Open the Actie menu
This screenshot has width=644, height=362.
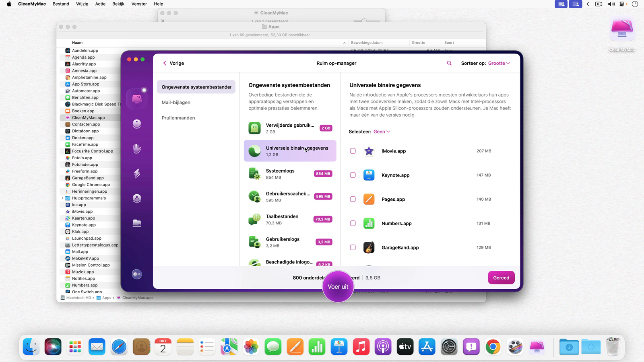point(100,4)
